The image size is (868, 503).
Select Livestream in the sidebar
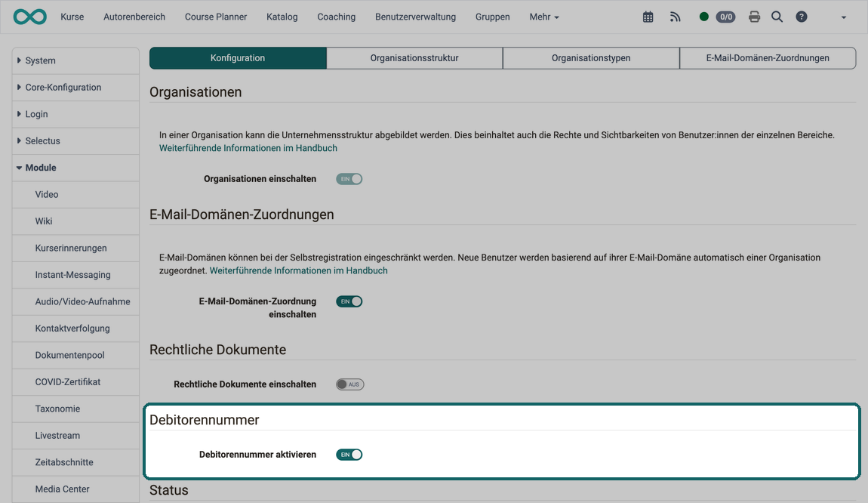tap(75, 436)
